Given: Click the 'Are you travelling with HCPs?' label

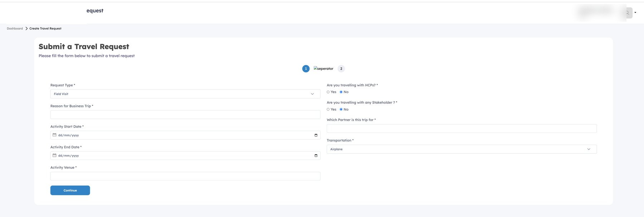Looking at the screenshot, I should point(352,85).
